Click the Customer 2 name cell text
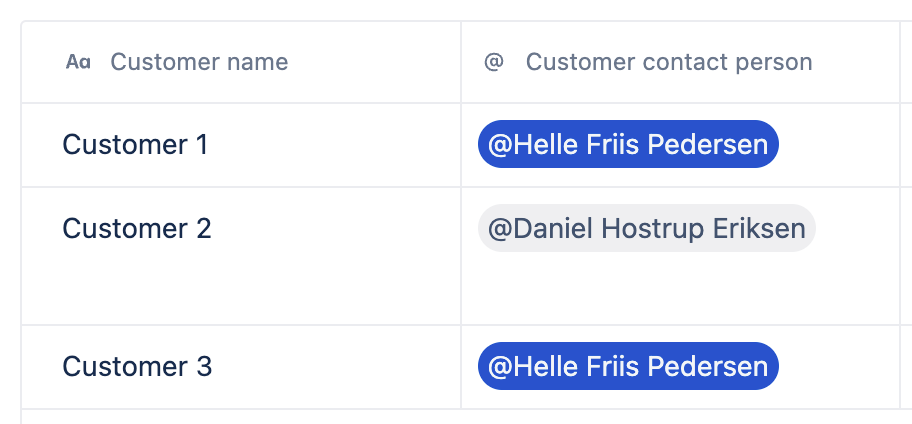 click(137, 228)
